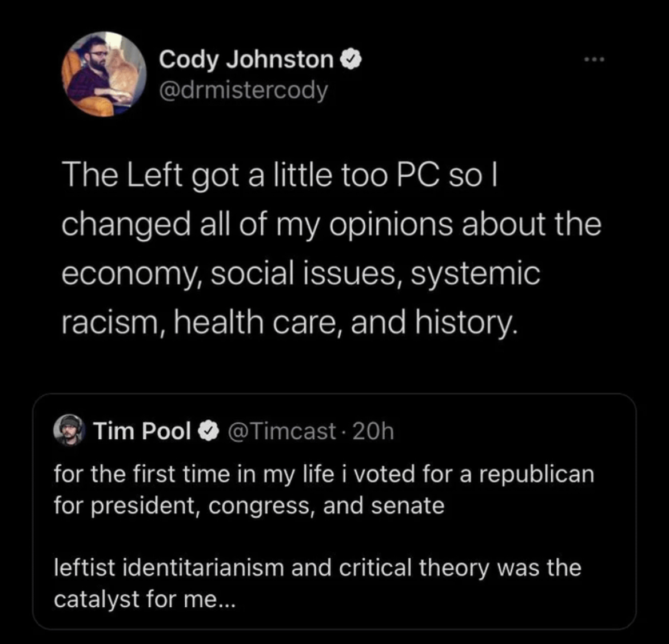Open Cody Johnston's profile picture

click(x=104, y=75)
